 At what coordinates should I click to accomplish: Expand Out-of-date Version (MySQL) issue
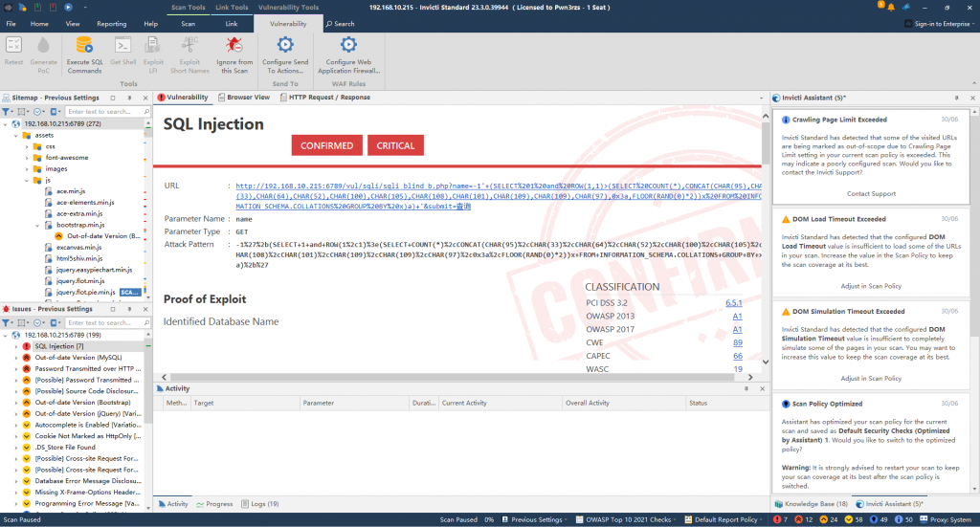coord(15,358)
